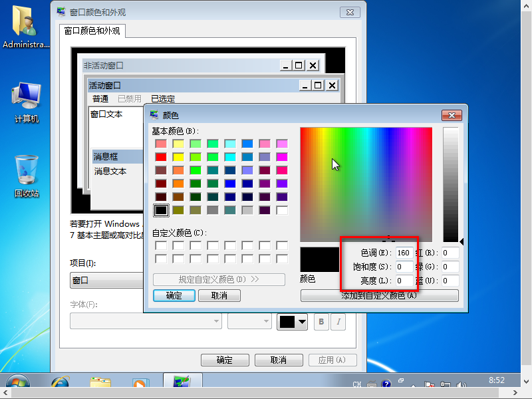Open the 项目 item dropdown showing 窗口
Image resolution: width=532 pixels, height=399 pixels.
pos(107,280)
